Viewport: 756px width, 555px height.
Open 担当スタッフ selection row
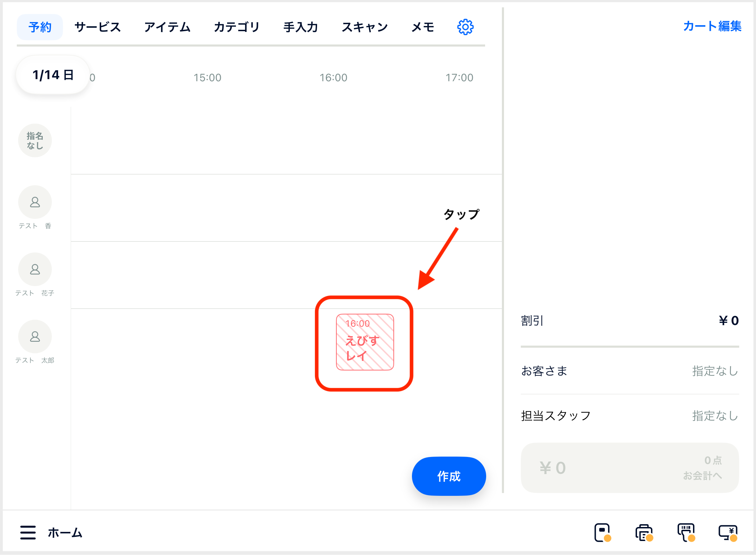pyautogui.click(x=630, y=416)
